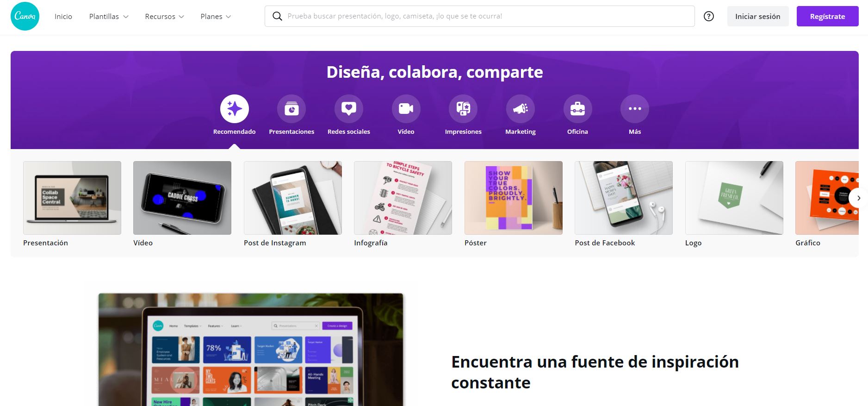Open the Oficina briefcase icon
868x406 pixels.
point(577,109)
